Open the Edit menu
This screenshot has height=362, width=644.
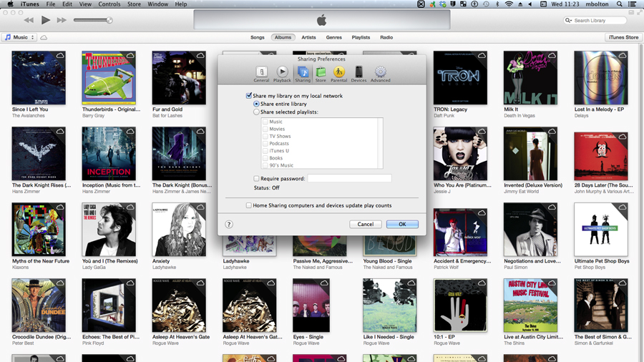[x=67, y=4]
